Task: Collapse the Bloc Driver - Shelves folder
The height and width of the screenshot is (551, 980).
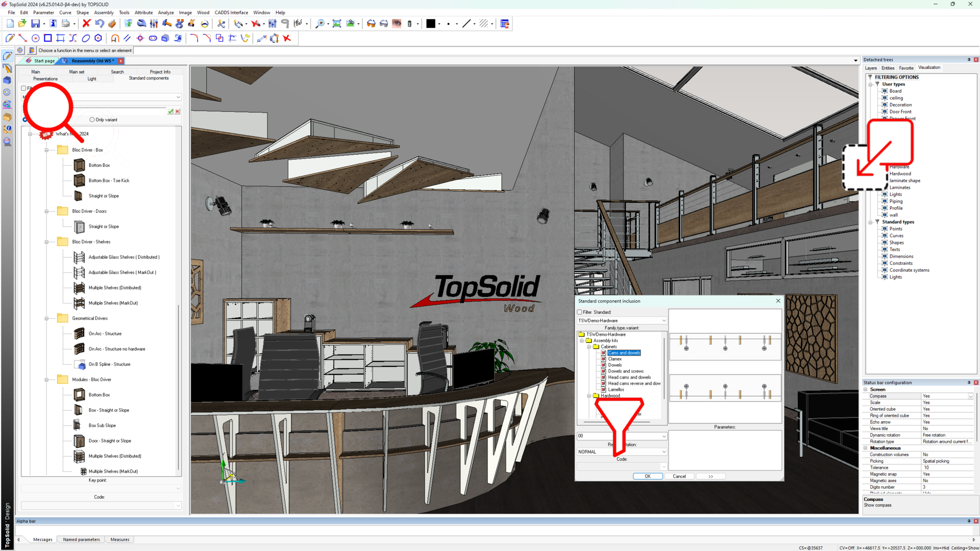Action: (x=46, y=242)
